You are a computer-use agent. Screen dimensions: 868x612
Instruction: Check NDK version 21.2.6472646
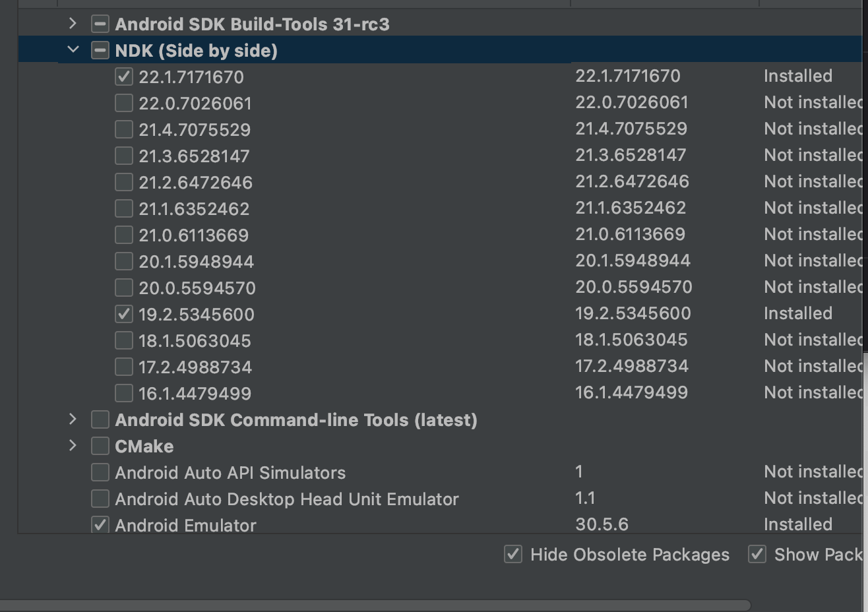[x=124, y=183]
